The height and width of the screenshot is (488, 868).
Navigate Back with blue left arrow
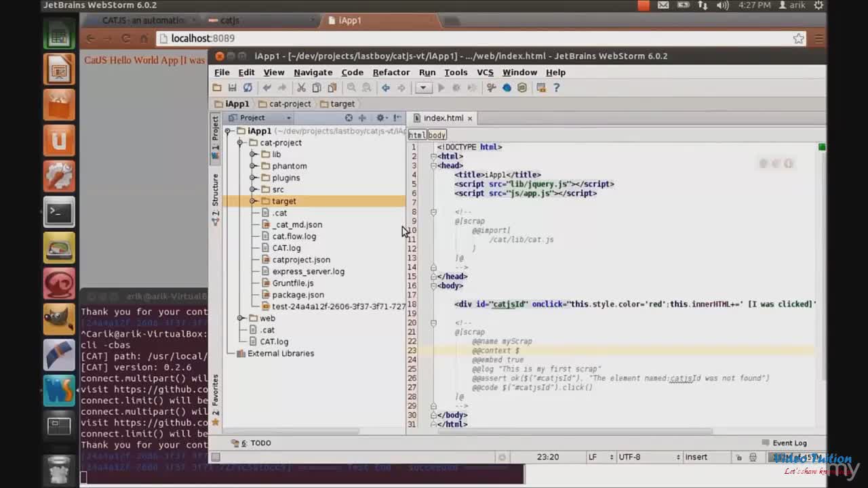(x=385, y=87)
